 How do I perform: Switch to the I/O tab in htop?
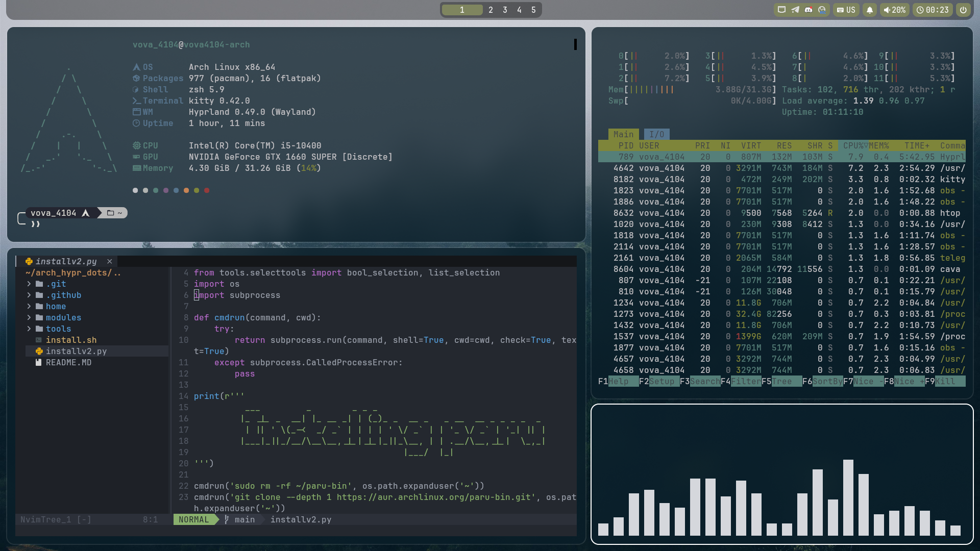(656, 134)
